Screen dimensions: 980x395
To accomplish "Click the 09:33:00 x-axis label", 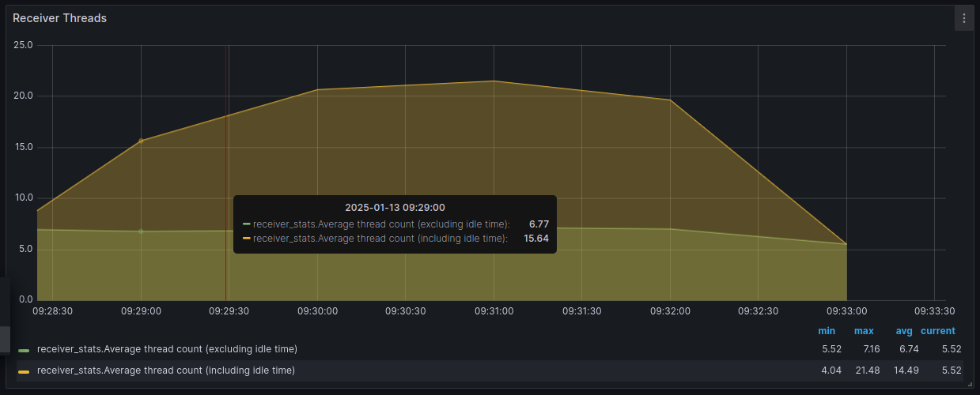I will 847,311.
